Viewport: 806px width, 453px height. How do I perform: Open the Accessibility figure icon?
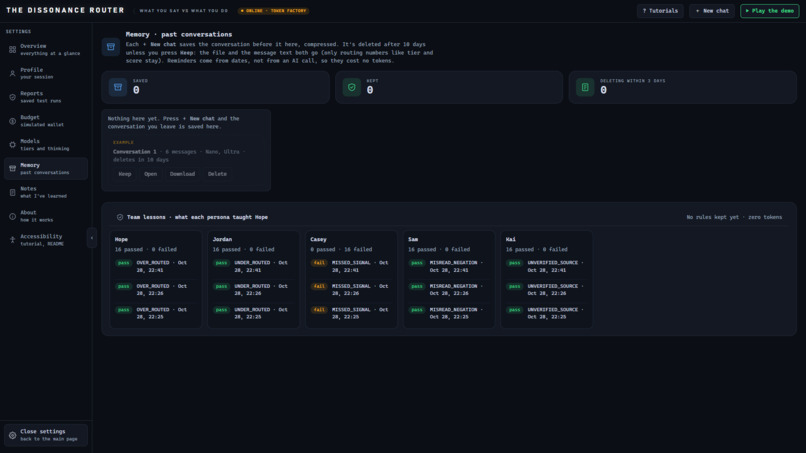pyautogui.click(x=12, y=240)
